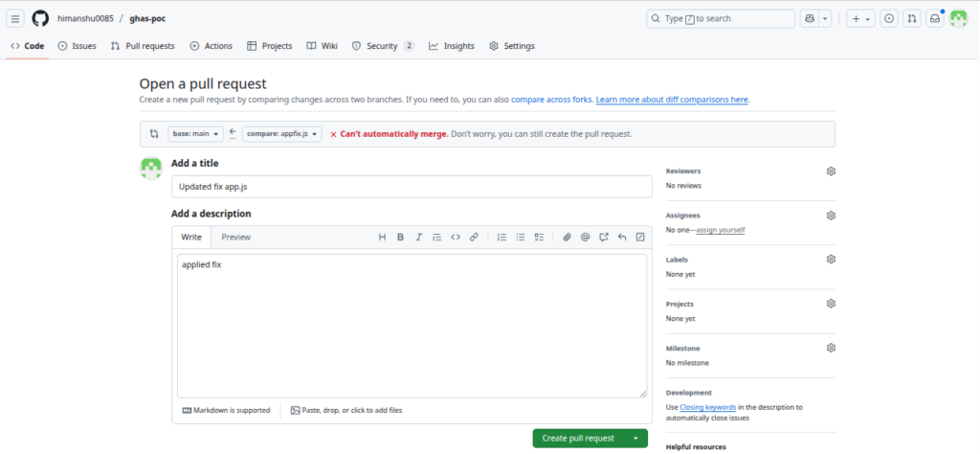The width and height of the screenshot is (980, 454).
Task: Click the Create pull request button
Action: click(578, 439)
